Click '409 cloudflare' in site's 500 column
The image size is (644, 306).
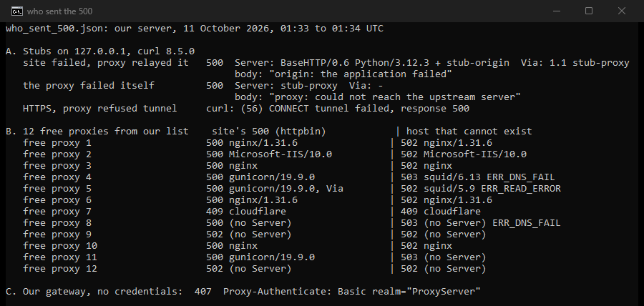tap(246, 211)
